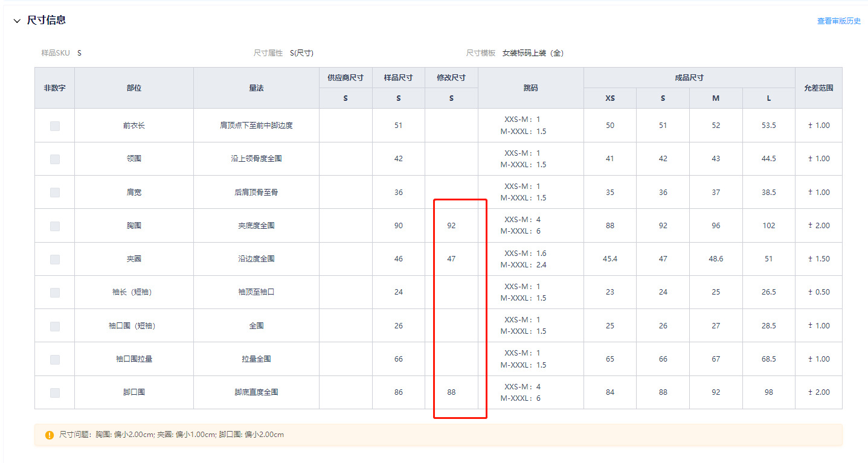Tick the 非数字 box for 袖口围（短袖）

click(x=55, y=326)
